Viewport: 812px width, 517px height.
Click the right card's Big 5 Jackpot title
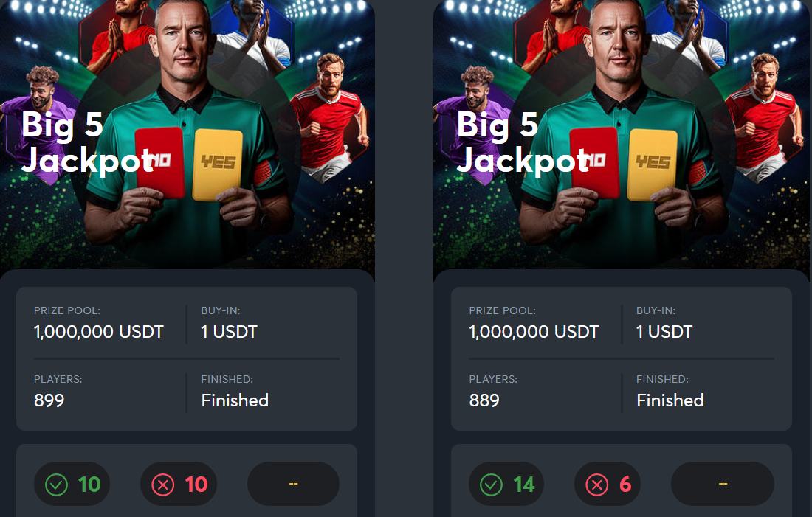[523, 142]
